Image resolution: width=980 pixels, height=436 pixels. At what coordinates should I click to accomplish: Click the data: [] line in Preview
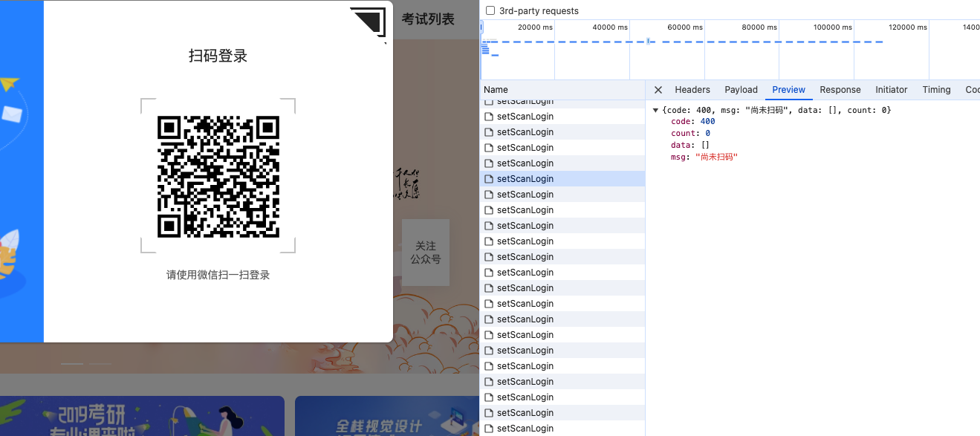pos(690,145)
